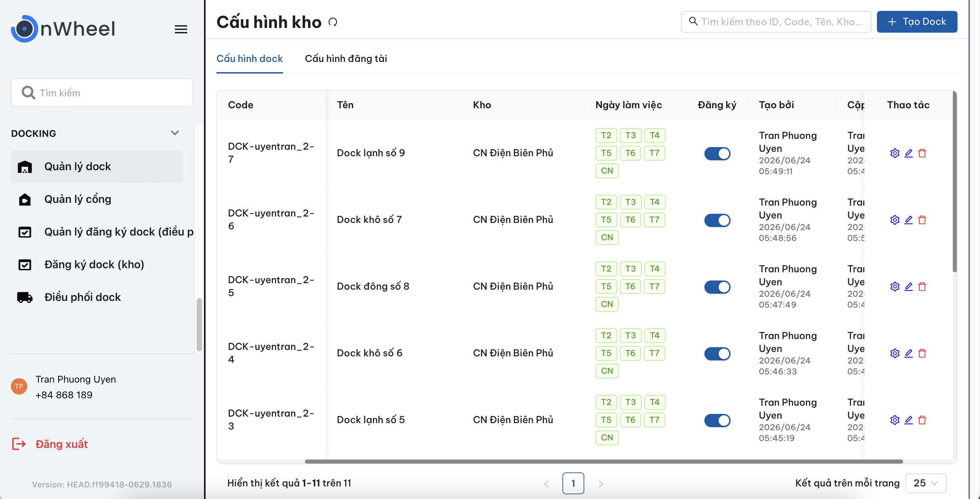980x499 pixels.
Task: Toggle Đăng ký switch for Dock lạnh số 5
Action: coord(717,420)
